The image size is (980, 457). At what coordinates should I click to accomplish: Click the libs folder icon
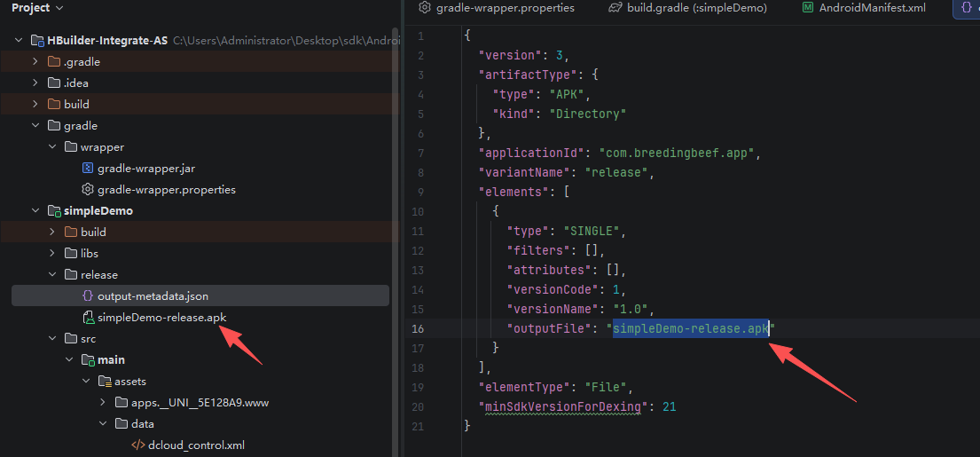[x=71, y=254]
